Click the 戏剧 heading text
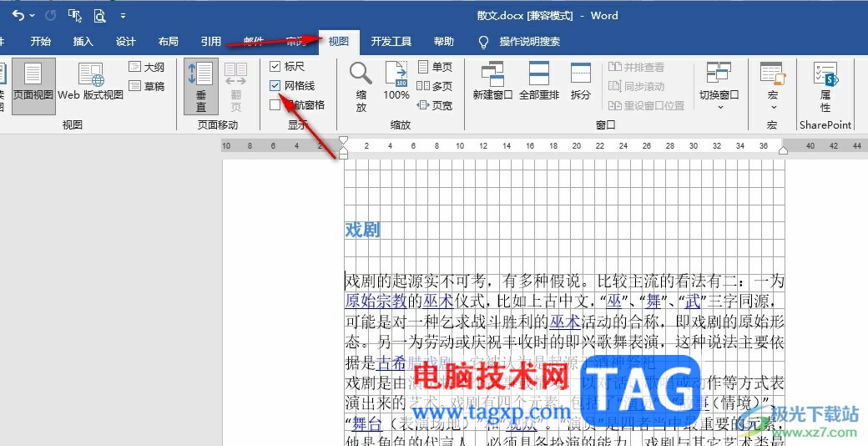 362,230
